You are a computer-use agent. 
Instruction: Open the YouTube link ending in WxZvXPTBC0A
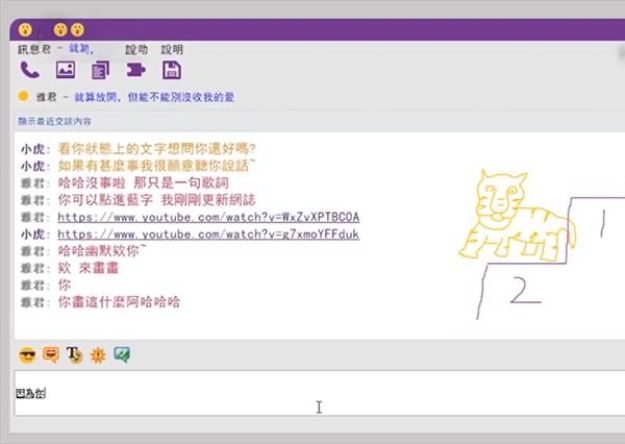click(x=208, y=217)
